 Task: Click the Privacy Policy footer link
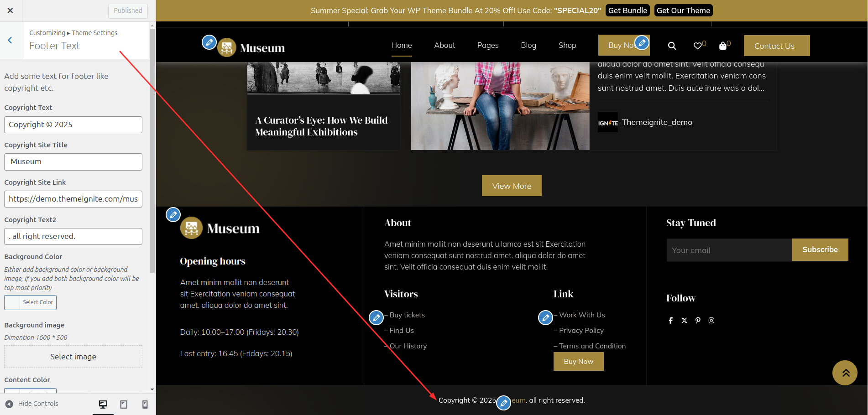[x=581, y=330]
